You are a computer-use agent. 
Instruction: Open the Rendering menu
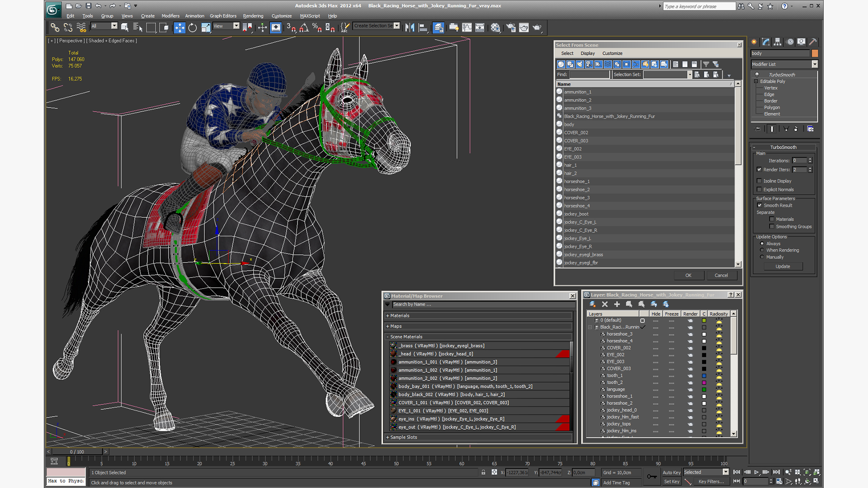(253, 16)
